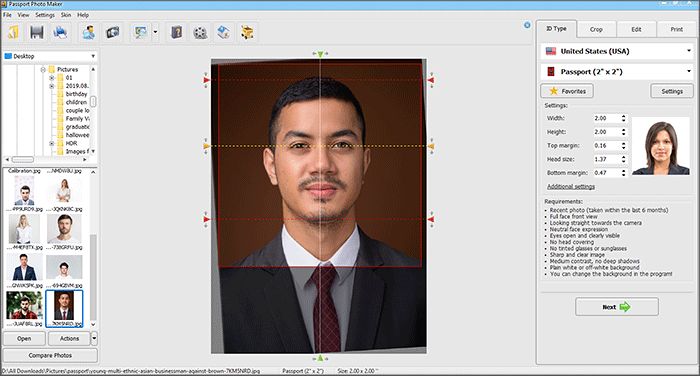
Task: Open the Skin menu
Action: click(66, 15)
